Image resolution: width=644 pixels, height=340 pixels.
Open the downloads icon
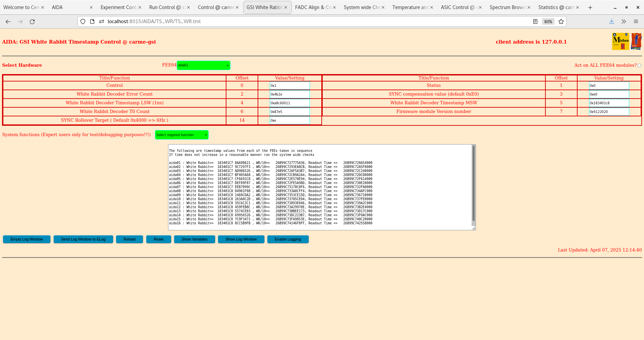611,21
